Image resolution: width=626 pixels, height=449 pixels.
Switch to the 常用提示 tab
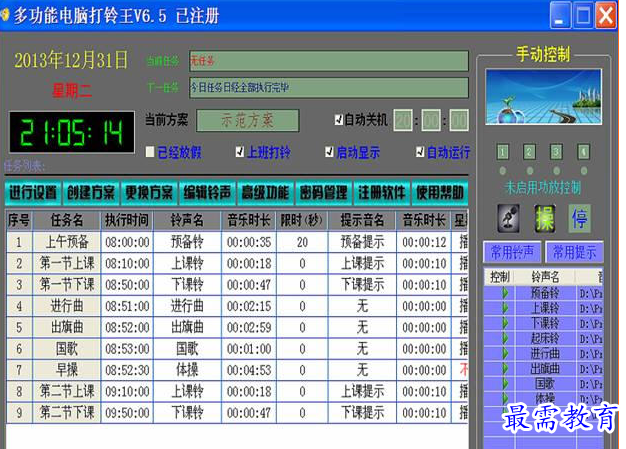[574, 252]
